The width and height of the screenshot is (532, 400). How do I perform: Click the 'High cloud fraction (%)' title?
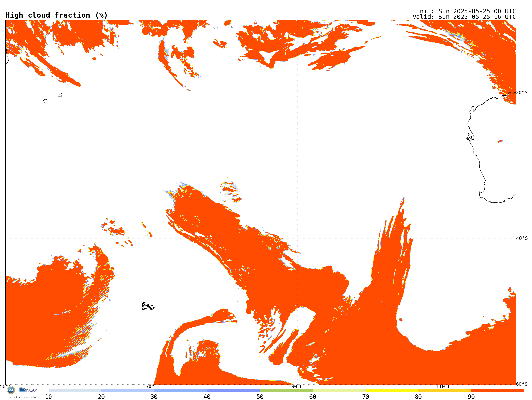57,15
